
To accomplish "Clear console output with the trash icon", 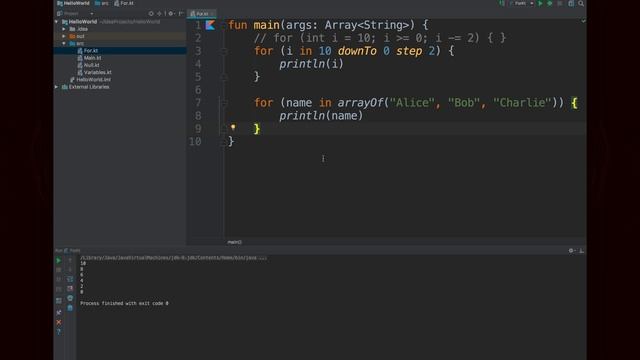I will (x=70, y=308).
